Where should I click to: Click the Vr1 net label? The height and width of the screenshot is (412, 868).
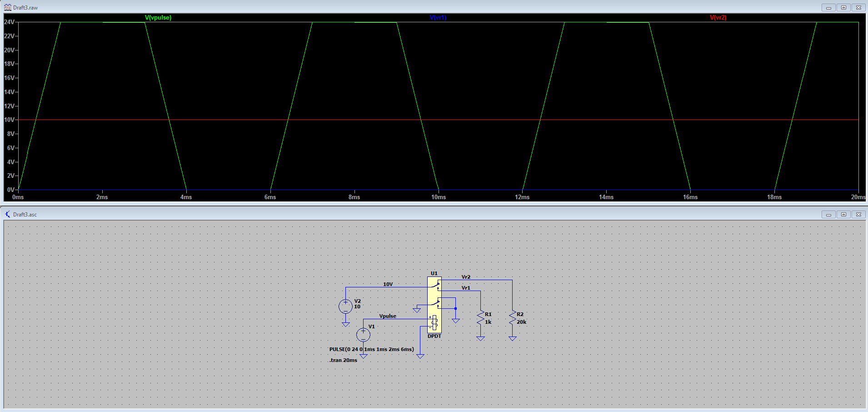466,288
